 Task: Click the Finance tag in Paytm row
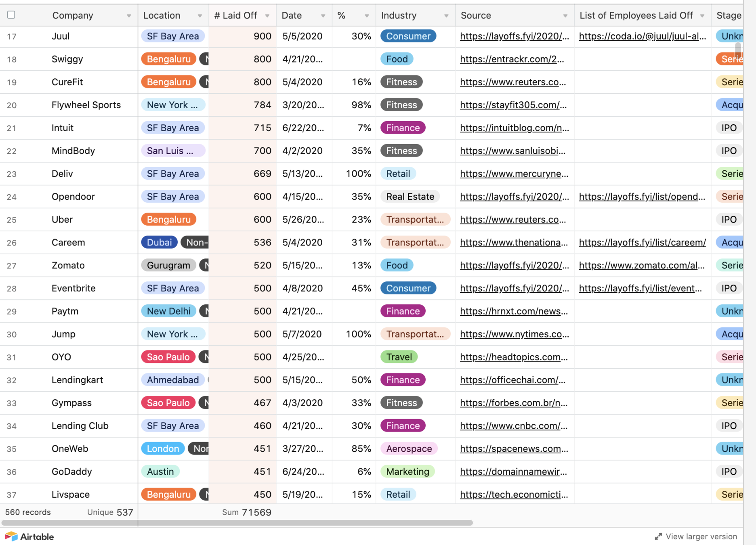coord(403,312)
